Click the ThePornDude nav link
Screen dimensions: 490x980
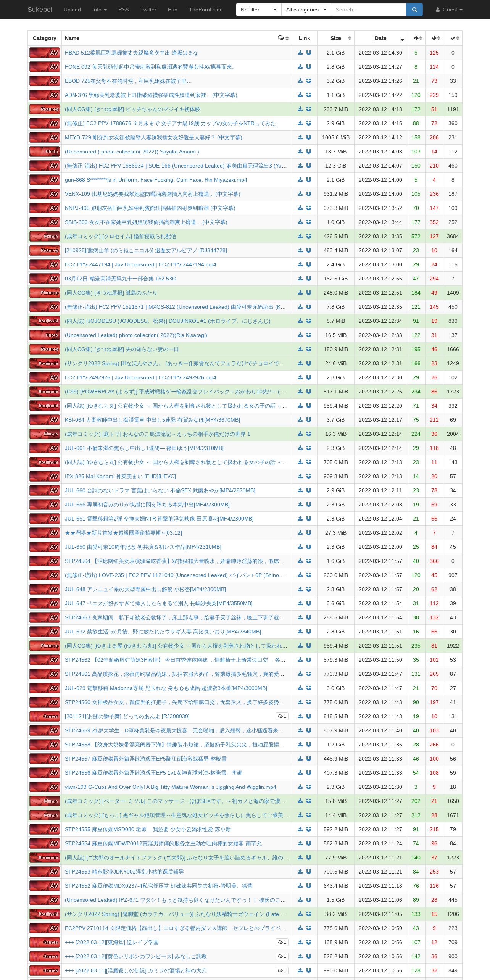click(x=206, y=10)
